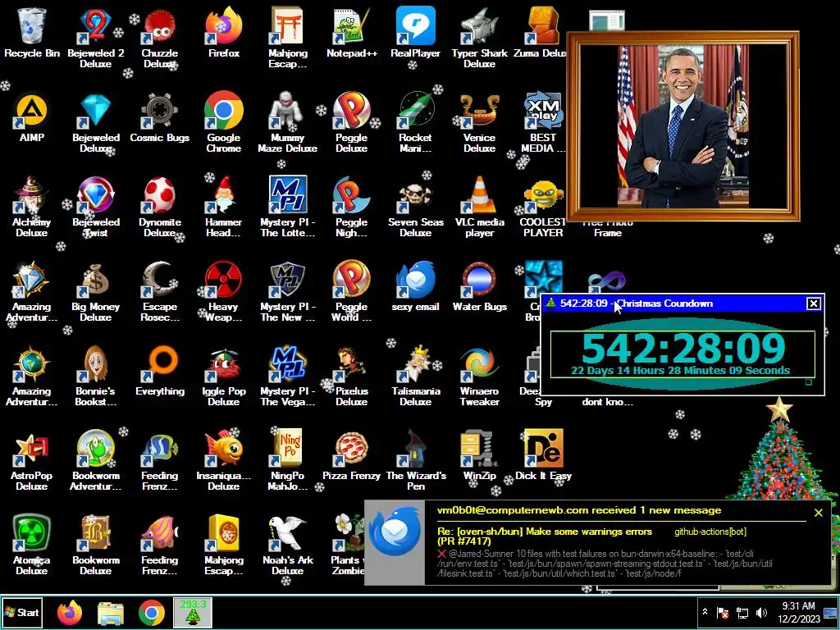840x630 pixels.
Task: Select Pizza Frenzy desktop icon
Action: click(351, 454)
